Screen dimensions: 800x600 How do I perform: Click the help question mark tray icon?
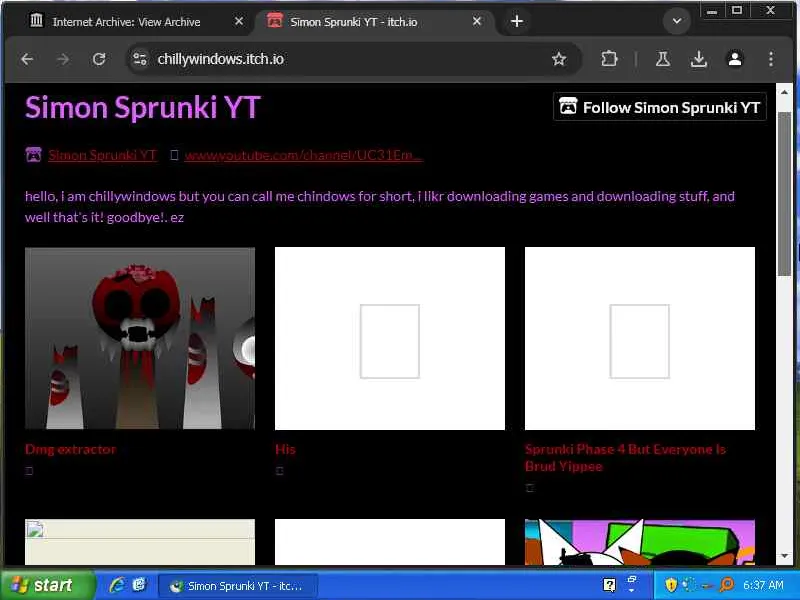(609, 585)
